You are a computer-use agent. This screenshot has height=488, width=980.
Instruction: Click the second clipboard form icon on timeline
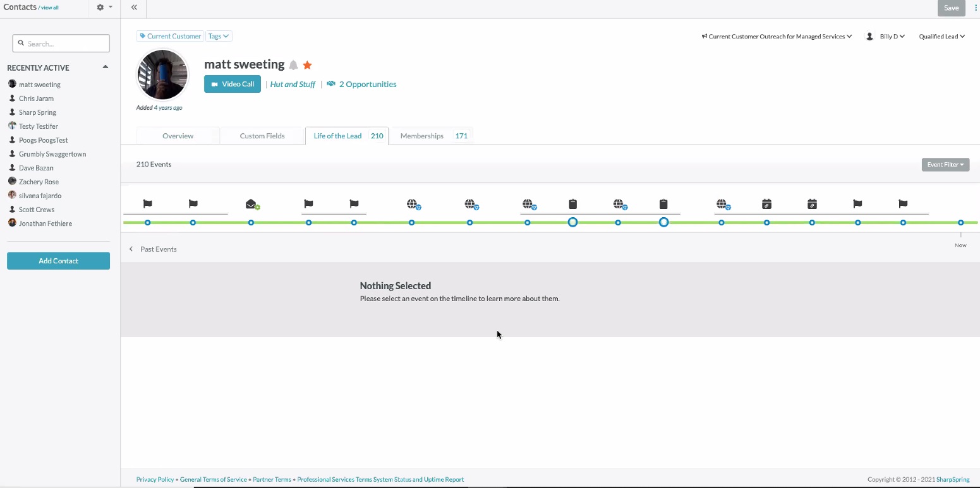(x=663, y=204)
